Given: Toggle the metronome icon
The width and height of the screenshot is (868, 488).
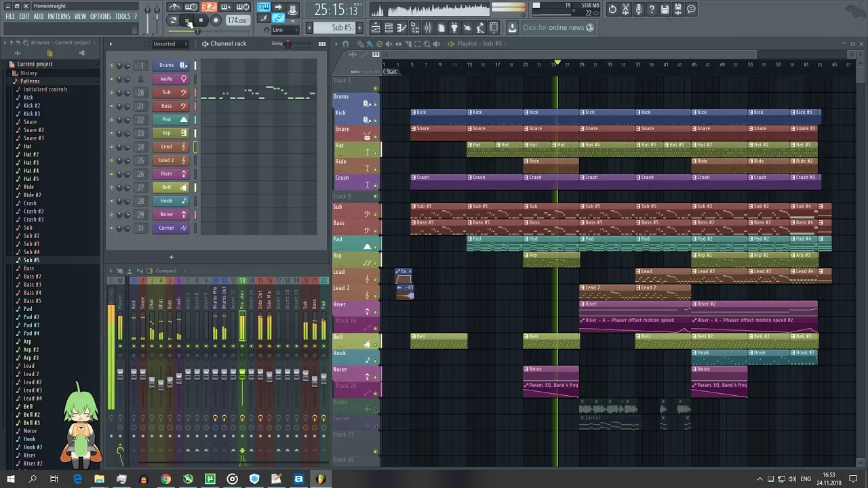Looking at the screenshot, I should 174,7.
